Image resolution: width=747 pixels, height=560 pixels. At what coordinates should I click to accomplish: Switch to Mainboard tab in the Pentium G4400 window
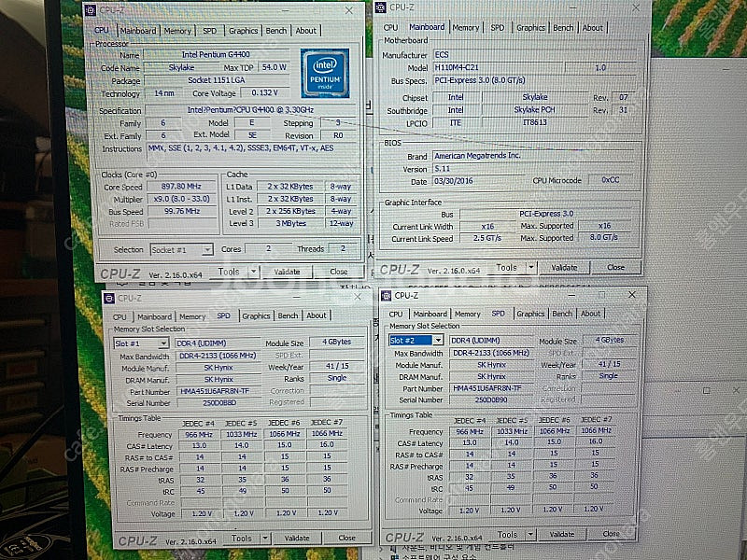pos(138,31)
